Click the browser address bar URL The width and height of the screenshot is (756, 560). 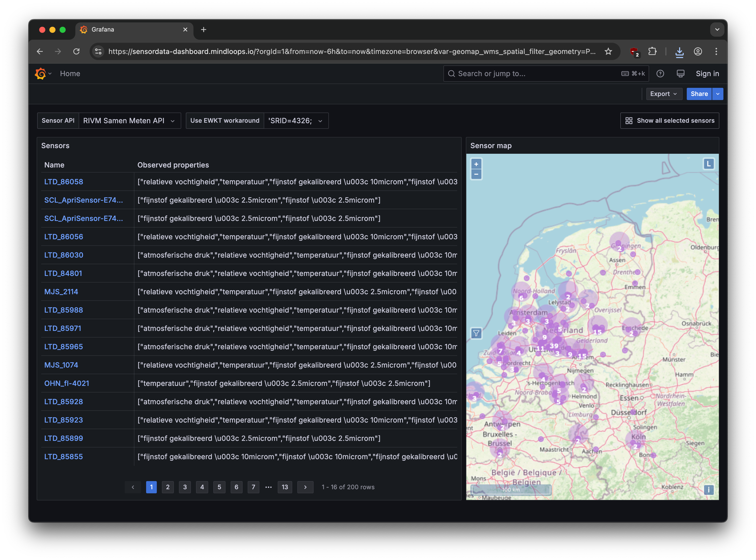(352, 51)
